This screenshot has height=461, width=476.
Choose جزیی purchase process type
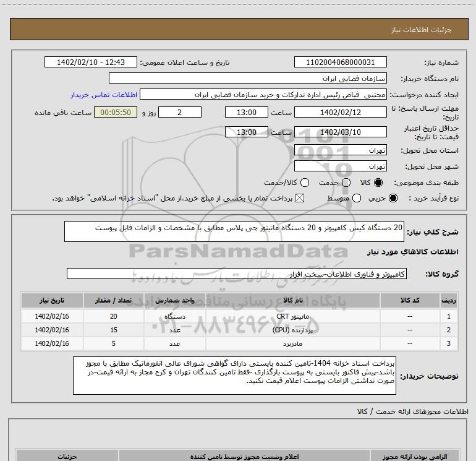pos(393,198)
